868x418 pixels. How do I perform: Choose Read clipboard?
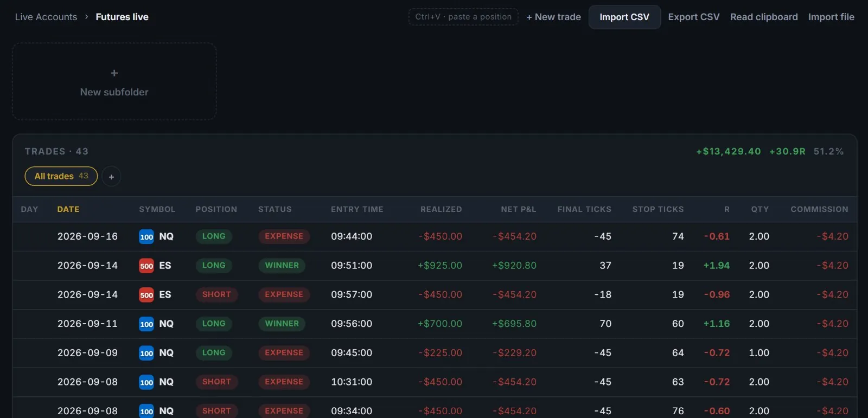click(x=764, y=17)
